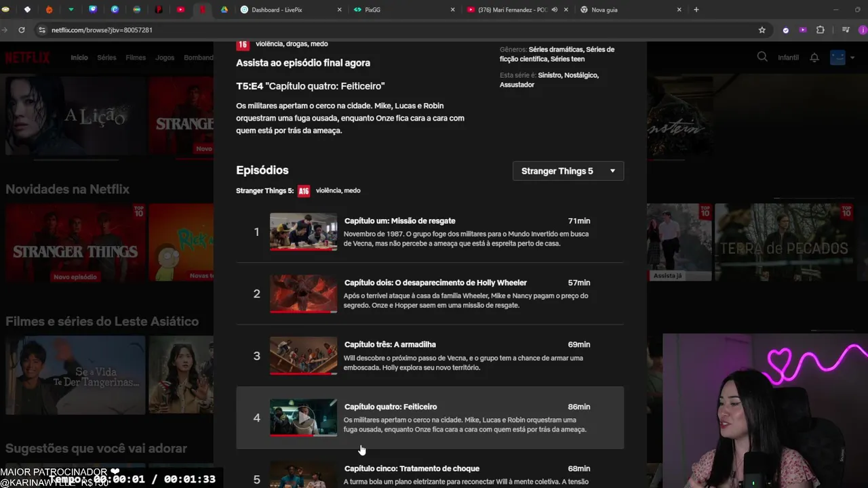Switch to the PixGG tab

[x=405, y=9]
